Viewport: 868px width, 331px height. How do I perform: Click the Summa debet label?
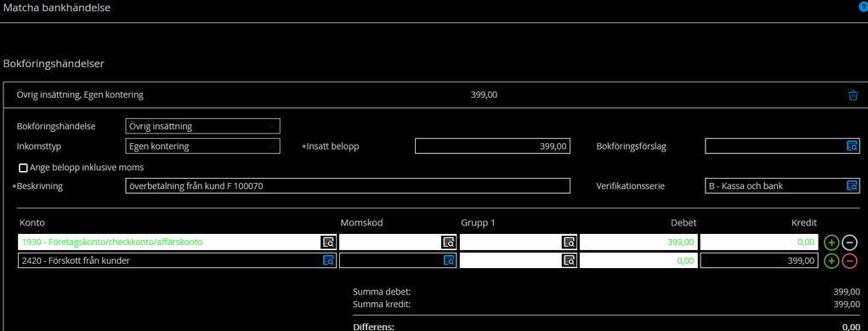point(383,292)
